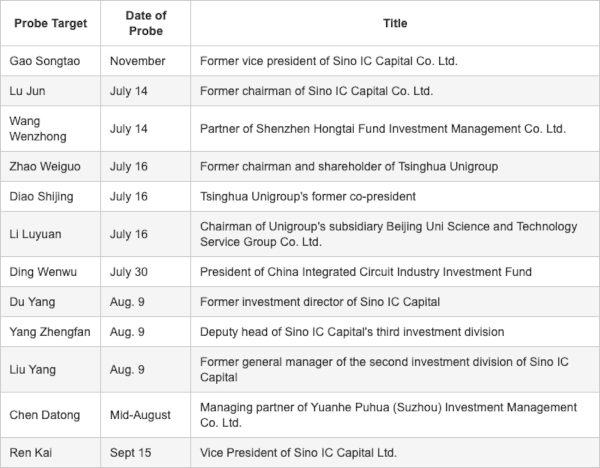Select the Lu Jun name cell
The image size is (600, 468).
(28, 91)
